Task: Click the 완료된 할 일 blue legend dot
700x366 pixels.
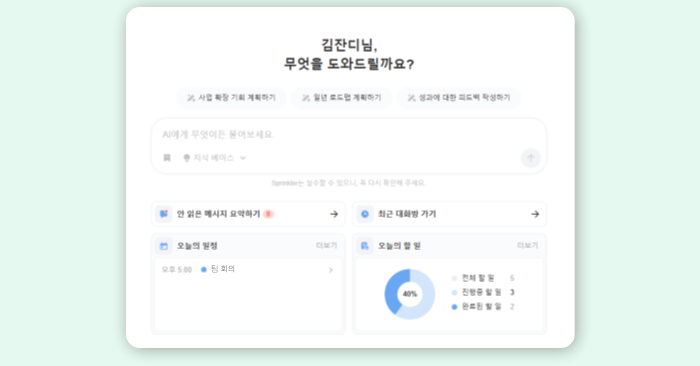Action: tap(454, 307)
